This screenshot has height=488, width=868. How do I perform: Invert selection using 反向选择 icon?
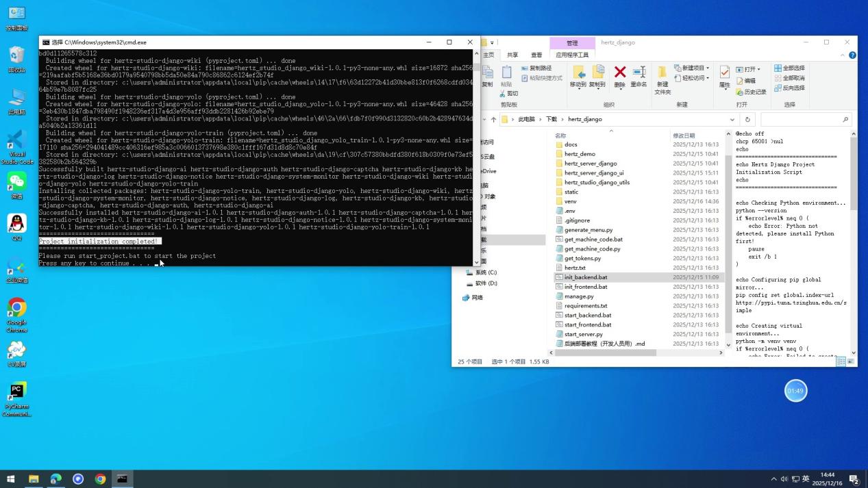[x=791, y=90]
